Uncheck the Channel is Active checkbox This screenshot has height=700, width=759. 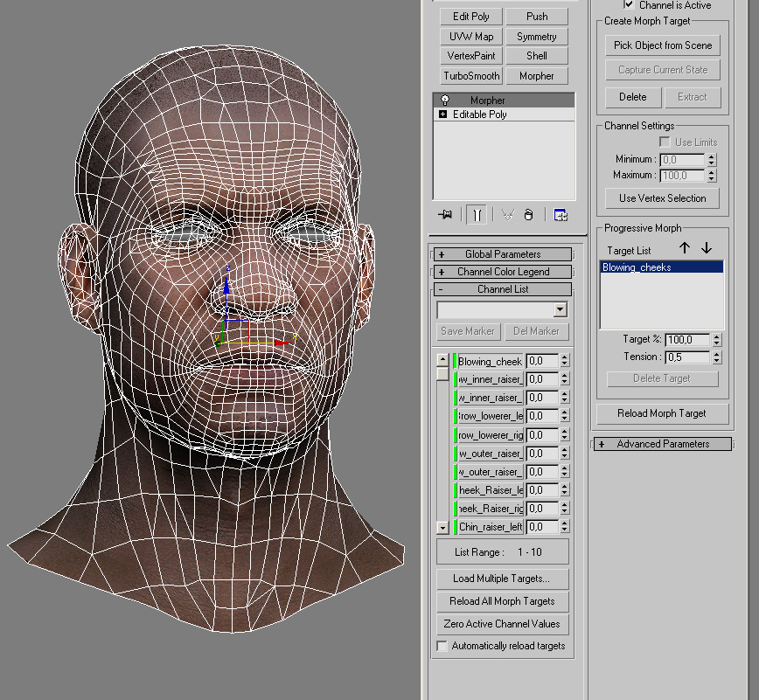coord(629,5)
